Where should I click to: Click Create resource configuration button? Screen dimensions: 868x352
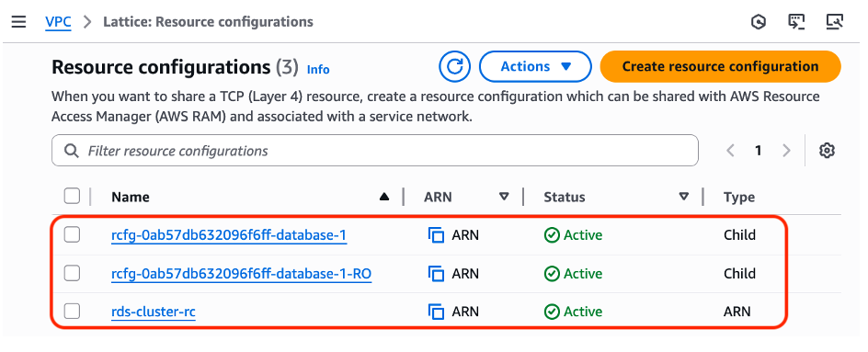tap(720, 66)
